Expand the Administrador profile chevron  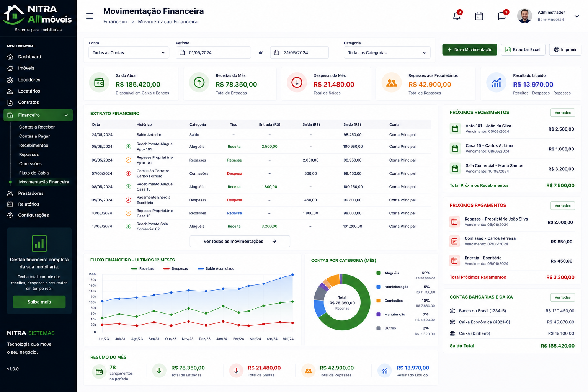[577, 16]
